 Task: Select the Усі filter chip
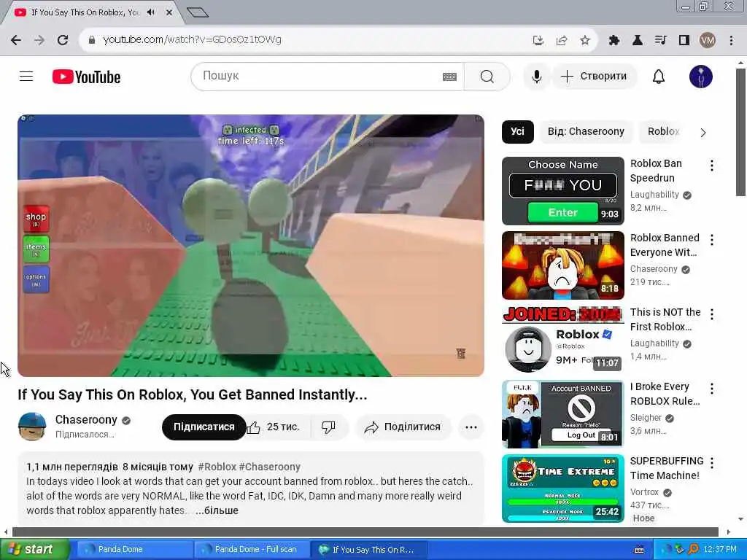coord(517,131)
